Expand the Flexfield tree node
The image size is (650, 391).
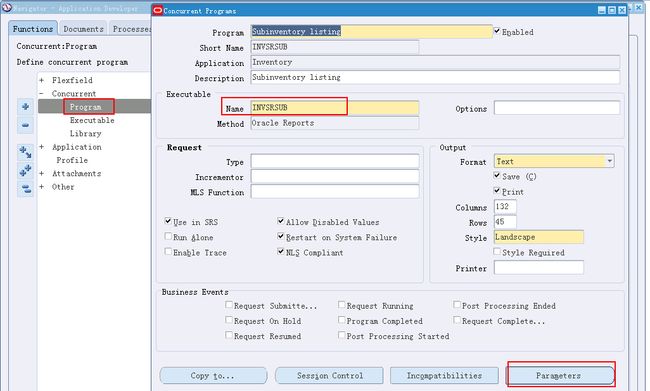point(41,80)
